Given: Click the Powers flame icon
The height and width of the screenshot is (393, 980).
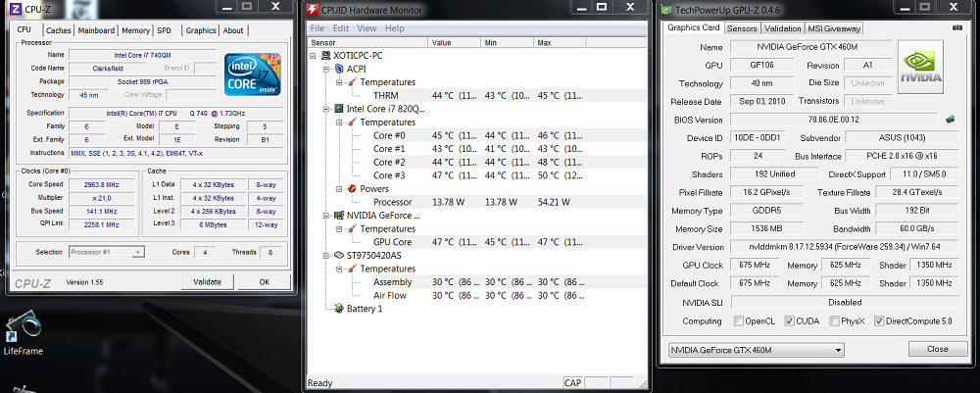Looking at the screenshot, I should click(353, 189).
